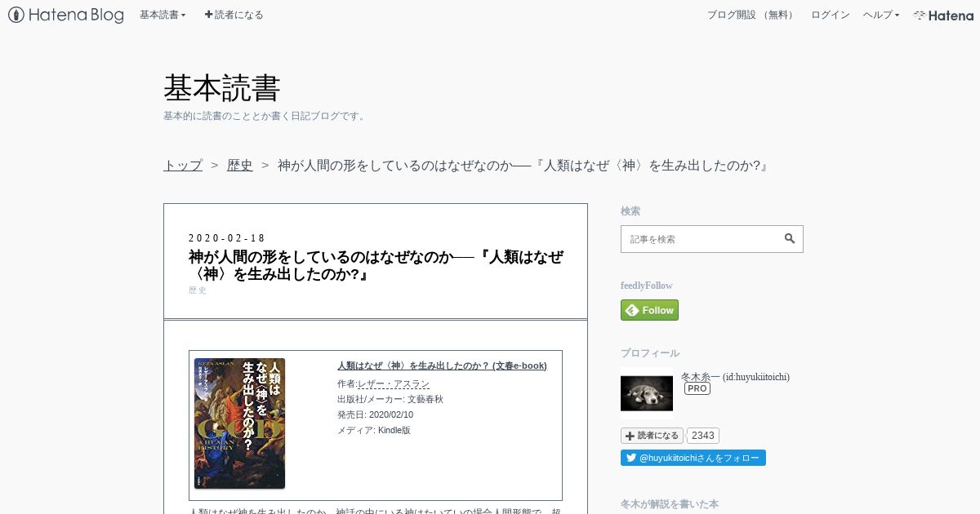Click the 出版社/メーカー: 文藝春秋 text
Viewport: 980px width, 514px height.
[x=390, y=399]
